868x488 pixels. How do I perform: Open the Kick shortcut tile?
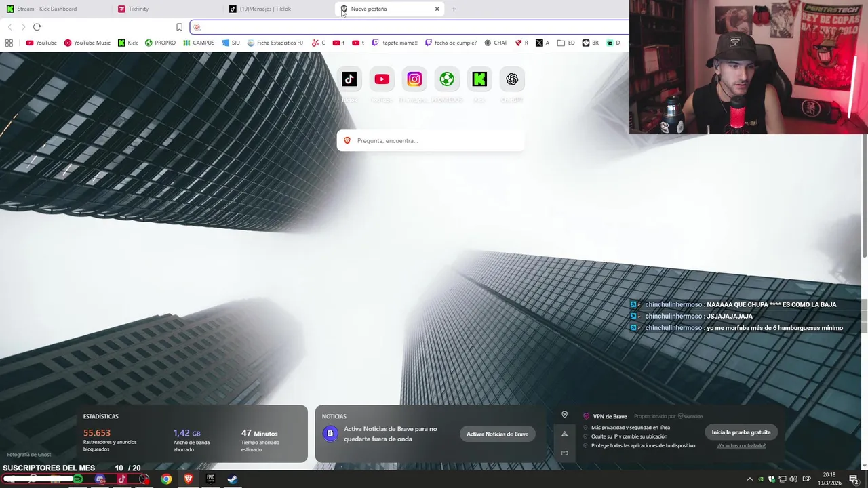[x=479, y=79]
